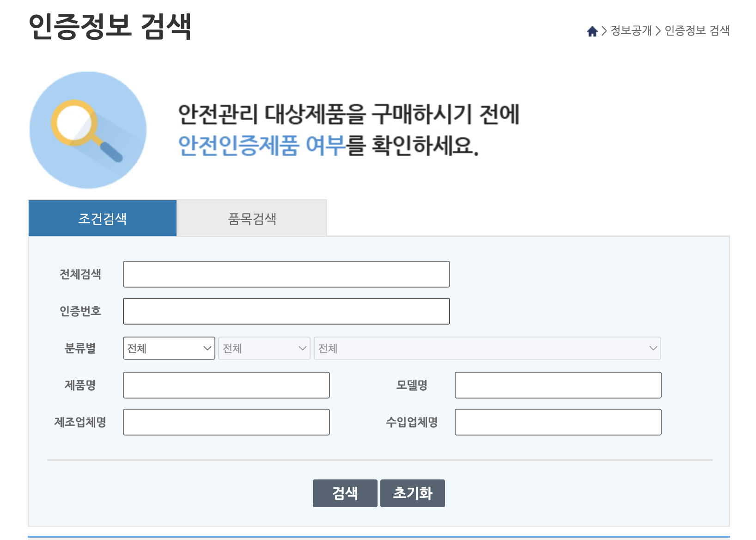Click the 검색 search button

[345, 493]
